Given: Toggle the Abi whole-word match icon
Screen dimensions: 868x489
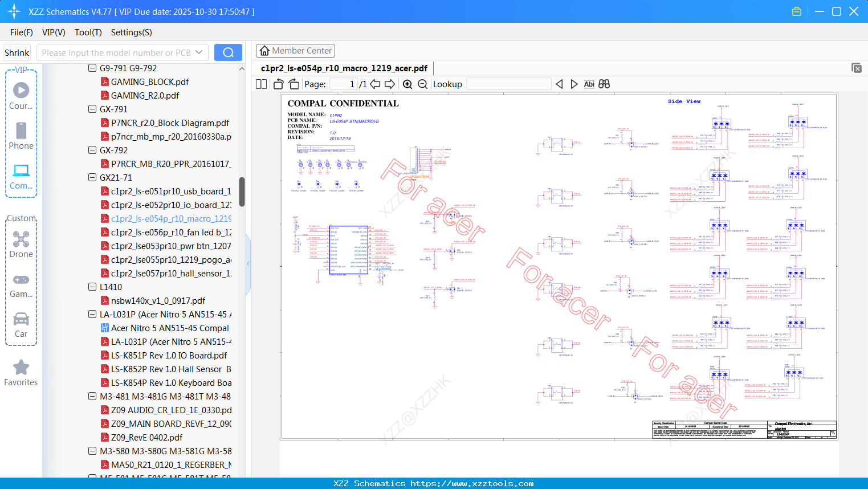Looking at the screenshot, I should pos(589,84).
